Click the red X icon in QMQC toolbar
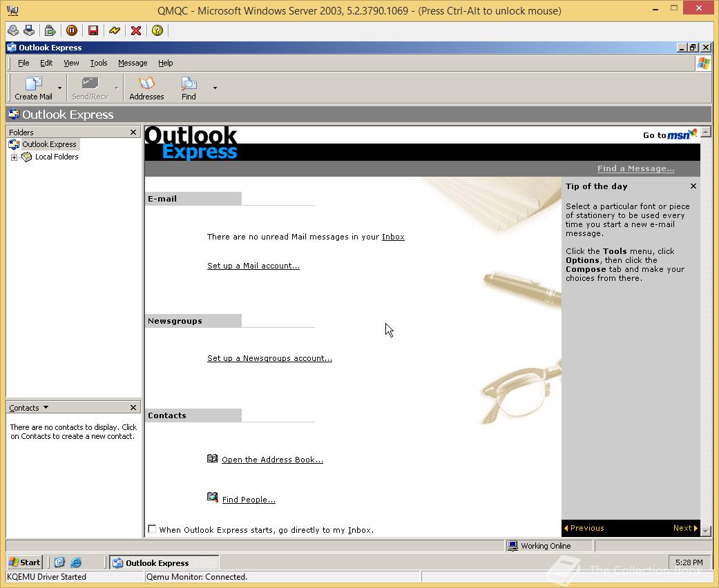Viewport: 719px width, 588px height. click(136, 30)
